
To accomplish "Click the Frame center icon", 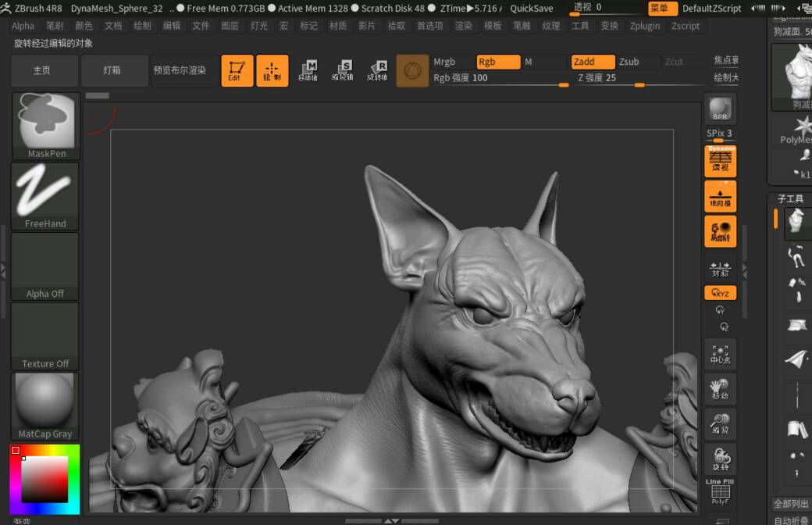I will click(720, 354).
